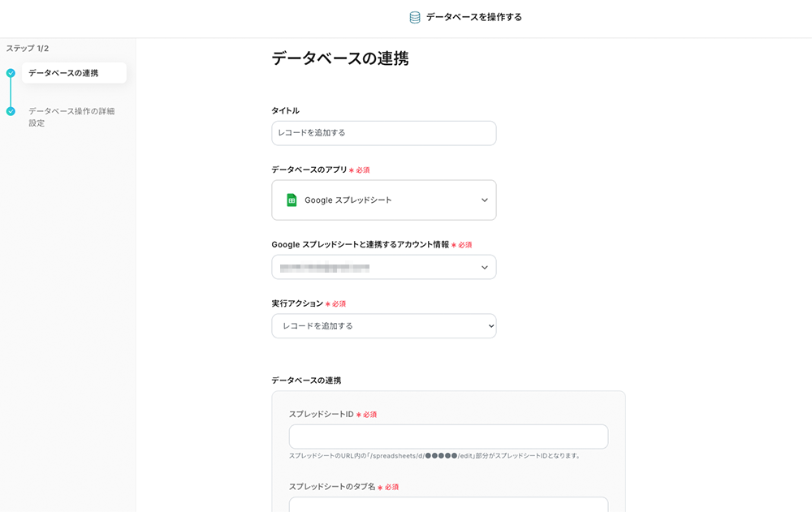
Task: Expand the データベースのアプリ dropdown chevron
Action: pyautogui.click(x=485, y=200)
